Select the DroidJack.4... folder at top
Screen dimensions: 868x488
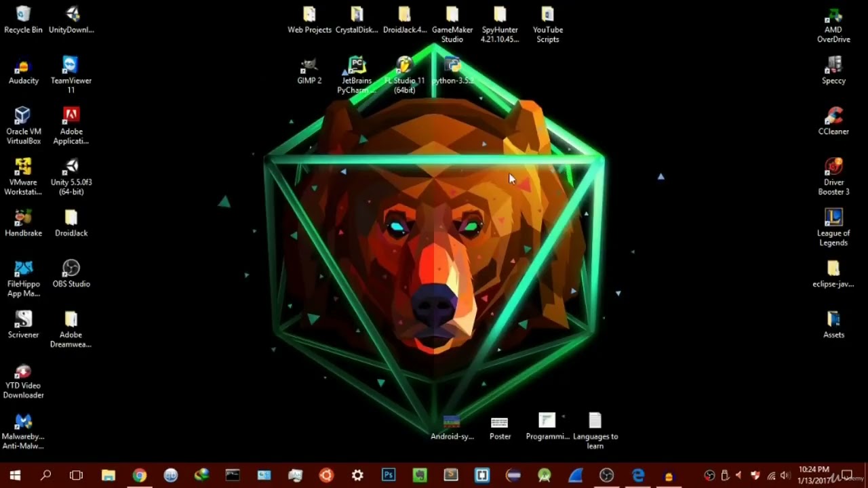coord(405,20)
